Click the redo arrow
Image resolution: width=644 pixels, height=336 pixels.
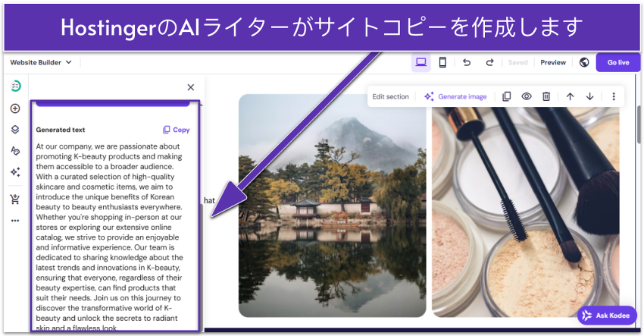(x=489, y=62)
